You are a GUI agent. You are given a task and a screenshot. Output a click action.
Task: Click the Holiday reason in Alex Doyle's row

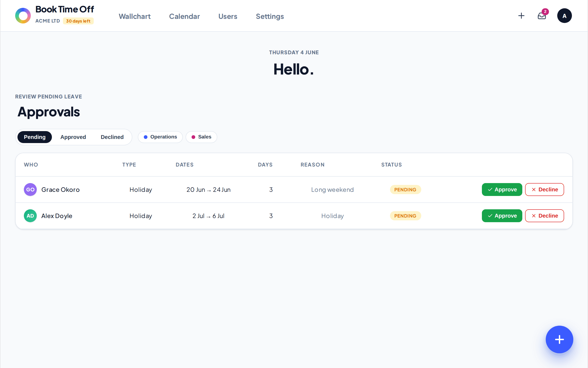332,216
